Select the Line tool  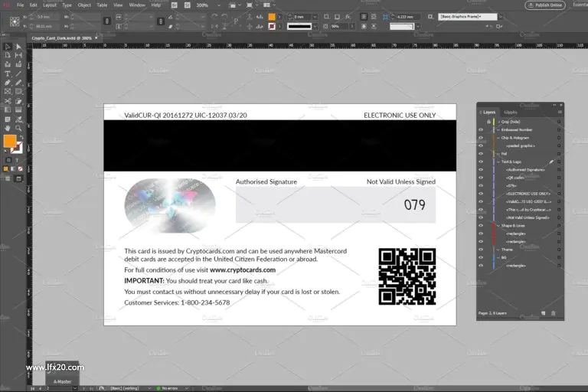tap(18, 74)
